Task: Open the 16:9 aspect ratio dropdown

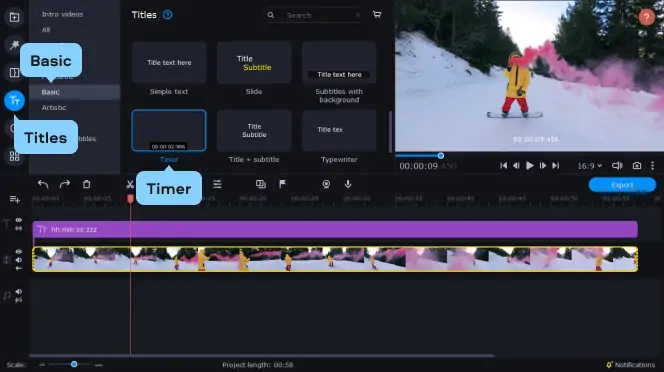Action: [x=589, y=166]
